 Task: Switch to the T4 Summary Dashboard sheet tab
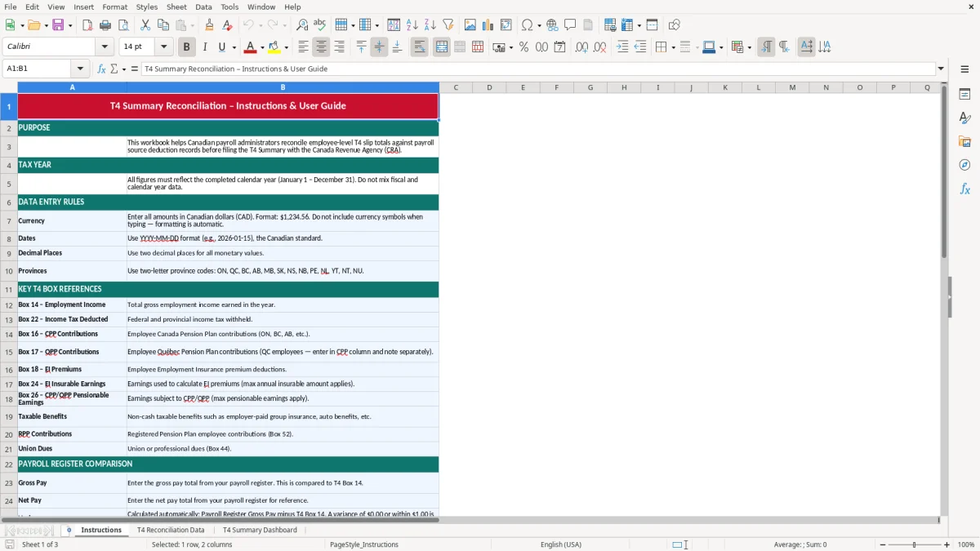(260, 530)
